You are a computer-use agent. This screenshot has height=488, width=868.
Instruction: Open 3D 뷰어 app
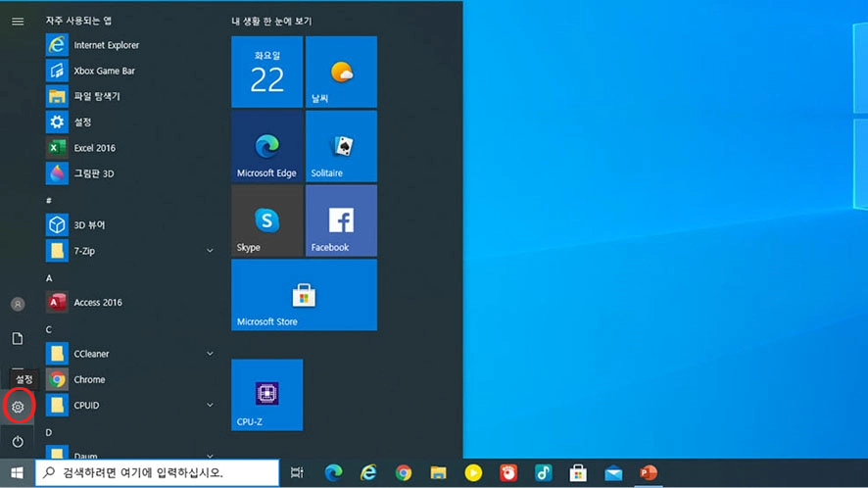pos(130,224)
